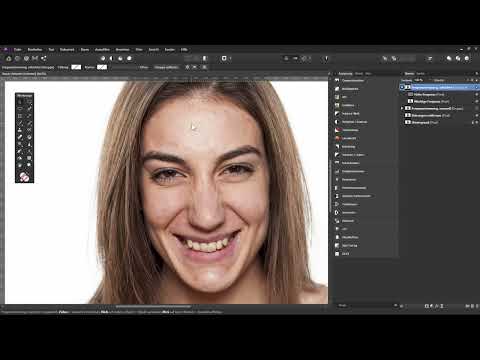Screen dimensions: 480x360
Task: Open the Datei menu
Action: [x=18, y=50]
